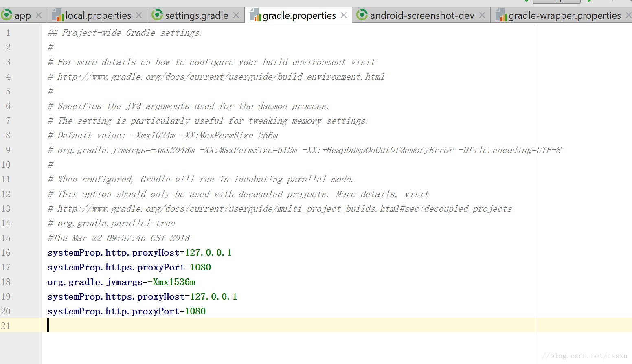Image resolution: width=632 pixels, height=364 pixels.
Task: Click the '## Project-wide Gradle settings.' comment
Action: coord(125,33)
